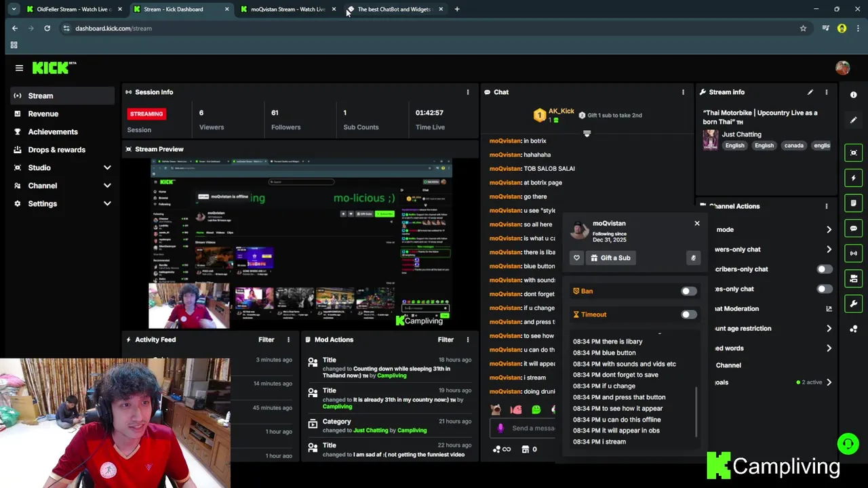Open Session Info three-dot options

click(x=467, y=92)
